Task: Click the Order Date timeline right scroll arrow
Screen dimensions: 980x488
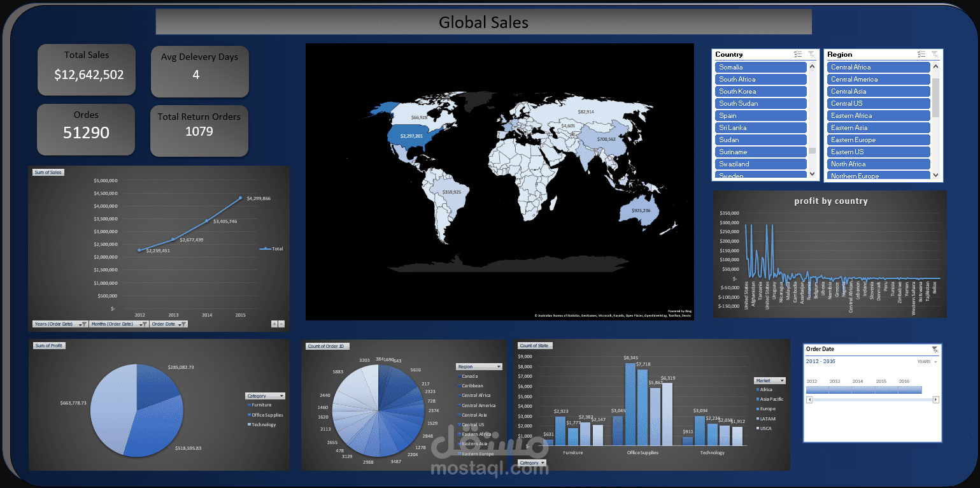Action: point(935,399)
